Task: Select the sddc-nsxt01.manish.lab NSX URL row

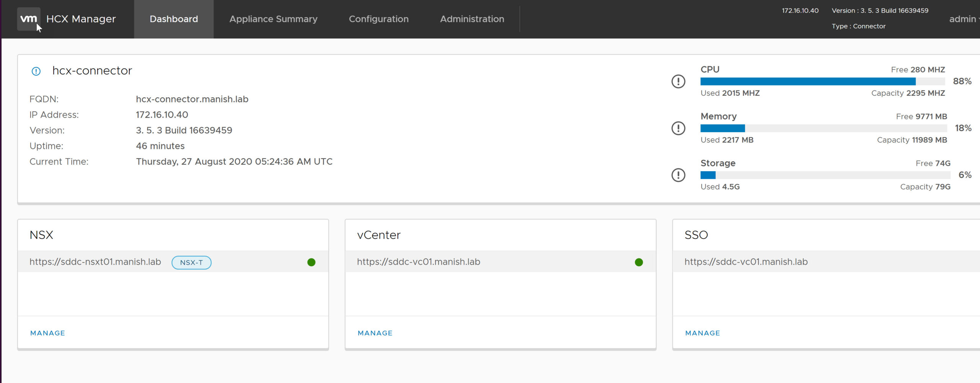Action: (x=95, y=262)
